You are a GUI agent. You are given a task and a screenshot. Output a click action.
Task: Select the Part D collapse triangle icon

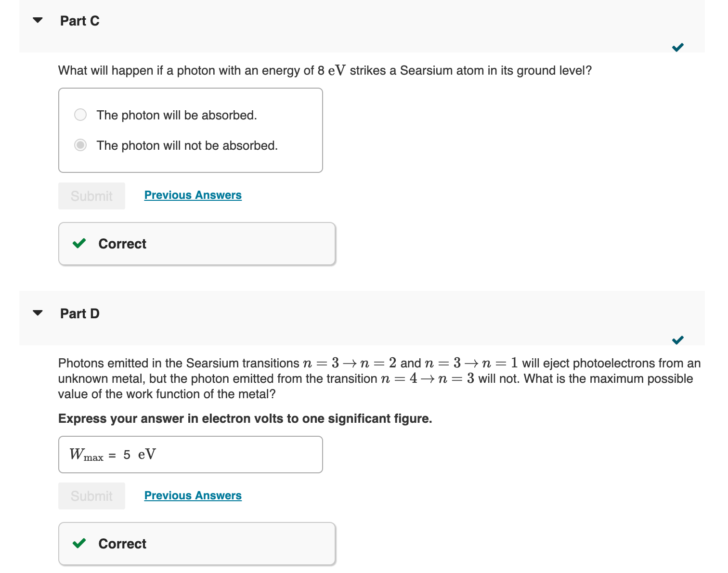(x=38, y=313)
